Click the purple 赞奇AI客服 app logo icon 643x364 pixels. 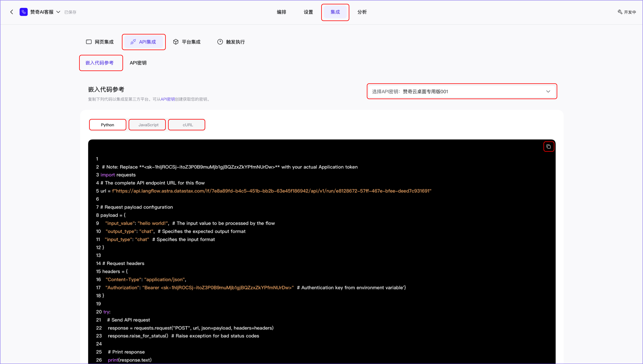click(x=24, y=12)
